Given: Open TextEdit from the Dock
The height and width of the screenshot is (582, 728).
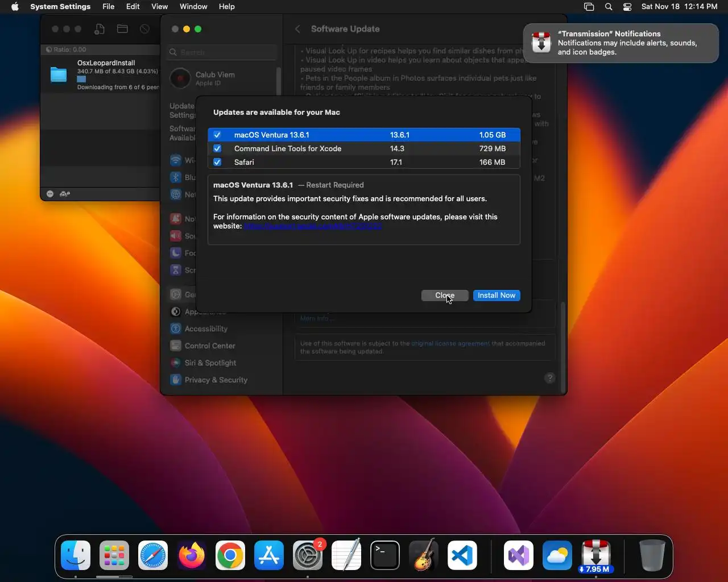Looking at the screenshot, I should [346, 555].
